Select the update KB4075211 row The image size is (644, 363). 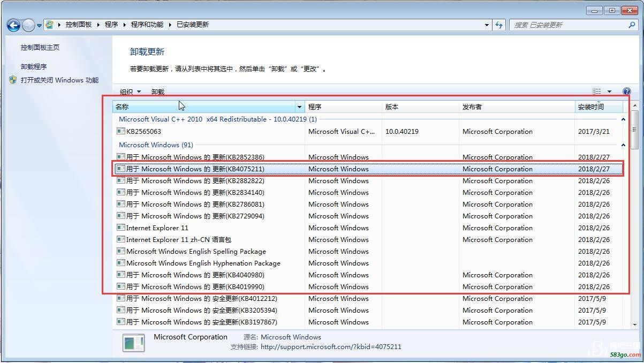368,169
